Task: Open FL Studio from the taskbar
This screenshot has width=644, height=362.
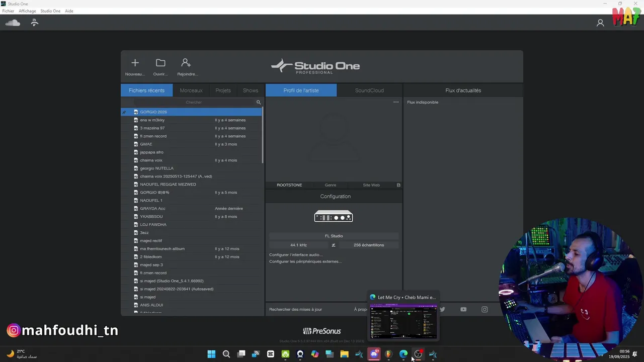Action: point(388,354)
